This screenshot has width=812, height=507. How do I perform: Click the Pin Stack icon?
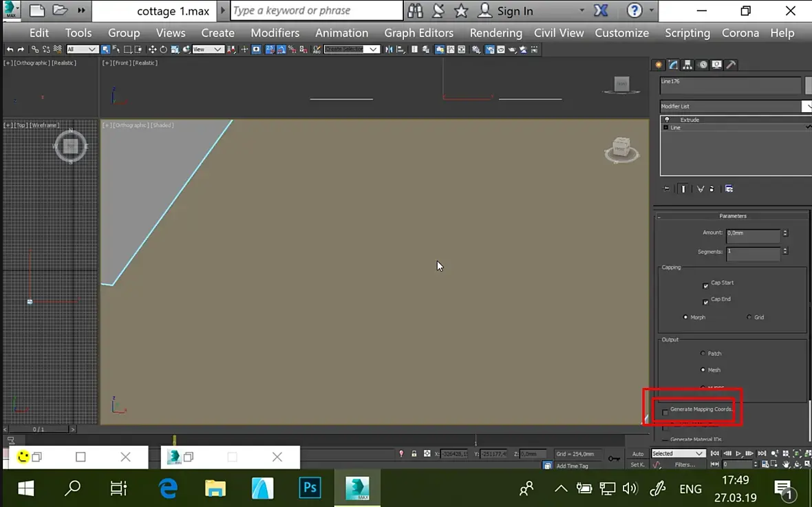666,189
